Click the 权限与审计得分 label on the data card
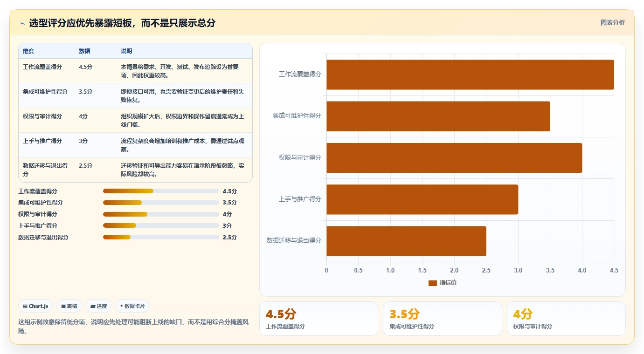 533,327
